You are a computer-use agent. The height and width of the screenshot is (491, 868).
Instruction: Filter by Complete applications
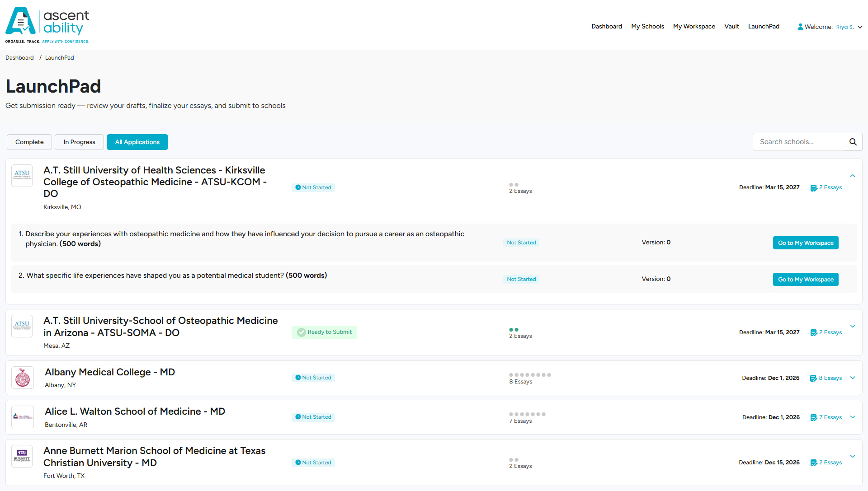pos(29,142)
